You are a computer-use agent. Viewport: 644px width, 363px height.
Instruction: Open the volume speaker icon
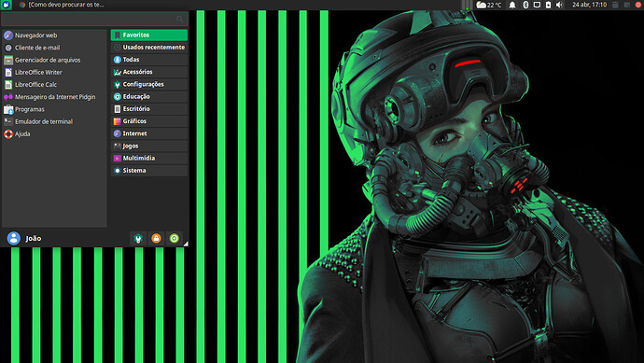pos(559,5)
